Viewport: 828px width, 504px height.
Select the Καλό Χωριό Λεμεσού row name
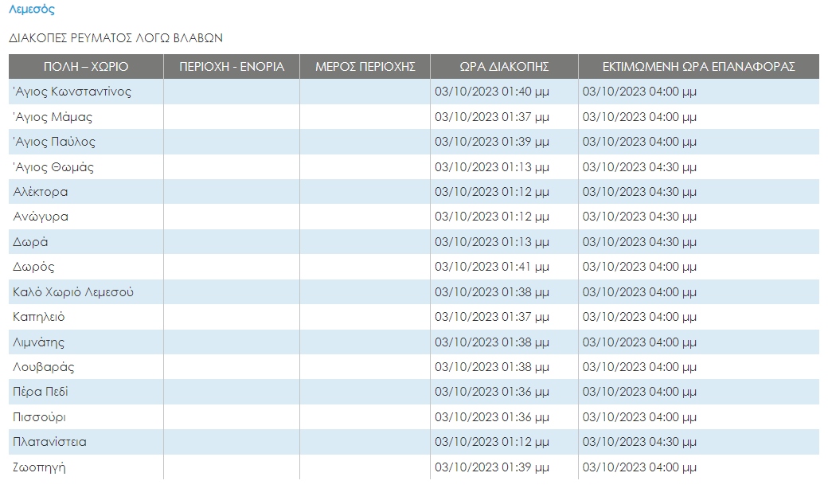[73, 292]
